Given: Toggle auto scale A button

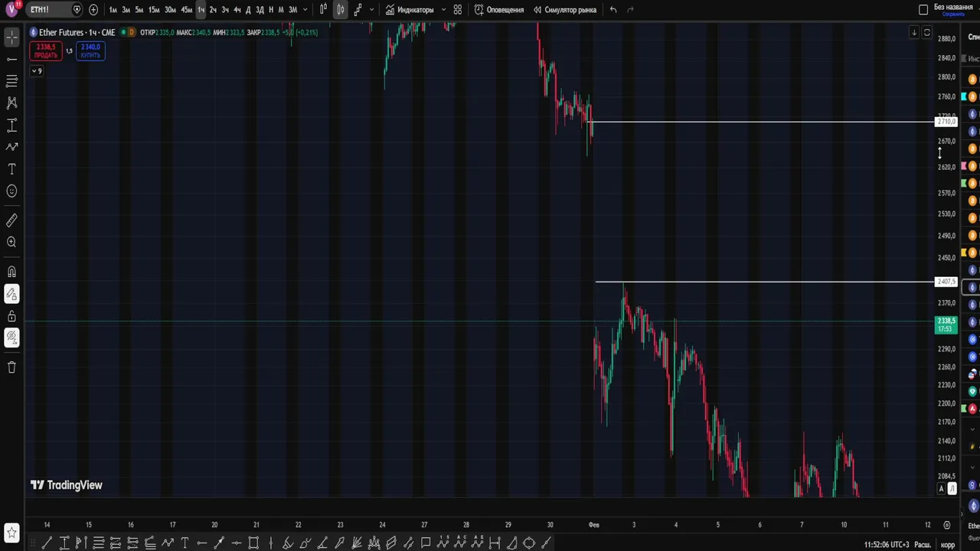Looking at the screenshot, I should point(942,489).
